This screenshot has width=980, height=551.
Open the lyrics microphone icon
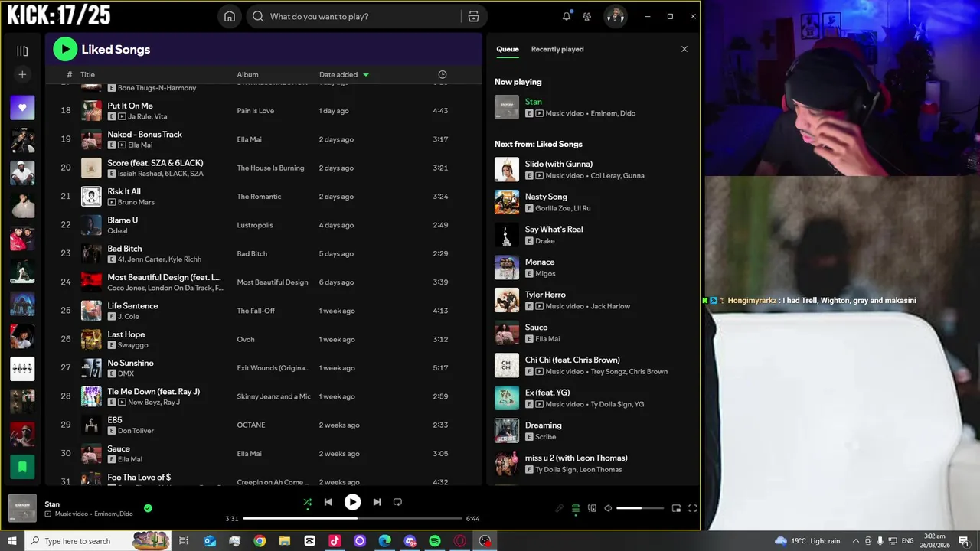pos(559,508)
